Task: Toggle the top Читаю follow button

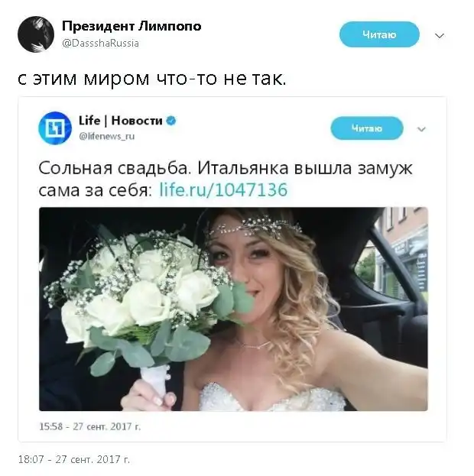Action: pyautogui.click(x=379, y=34)
